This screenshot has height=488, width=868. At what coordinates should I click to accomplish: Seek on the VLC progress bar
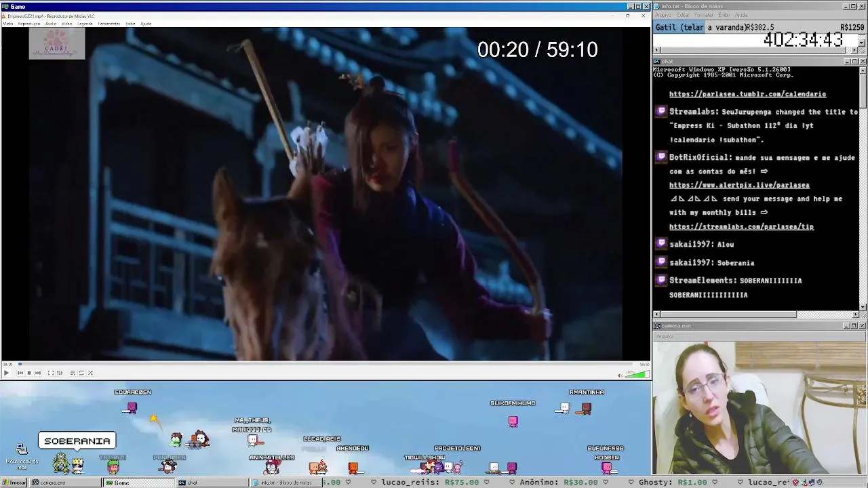click(327, 365)
